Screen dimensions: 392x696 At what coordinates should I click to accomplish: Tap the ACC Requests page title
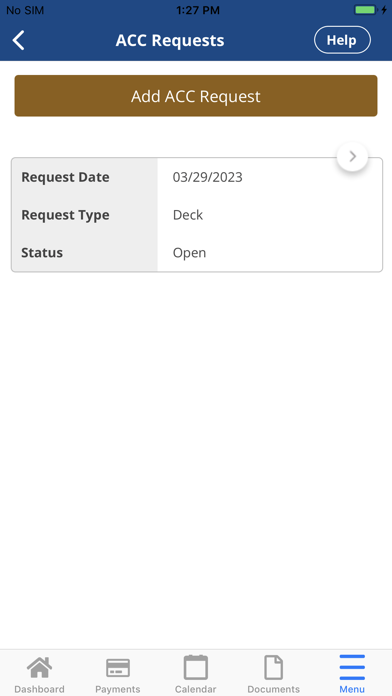[170, 40]
